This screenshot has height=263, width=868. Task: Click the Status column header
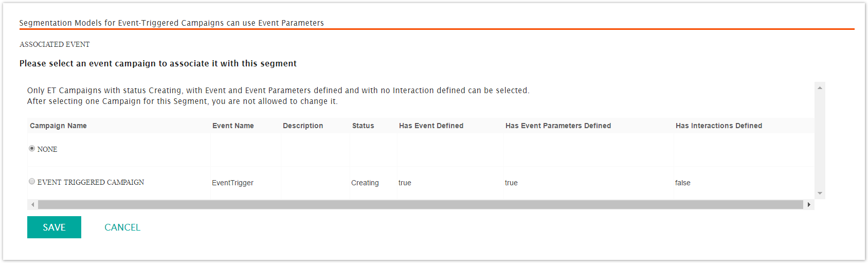(x=363, y=126)
